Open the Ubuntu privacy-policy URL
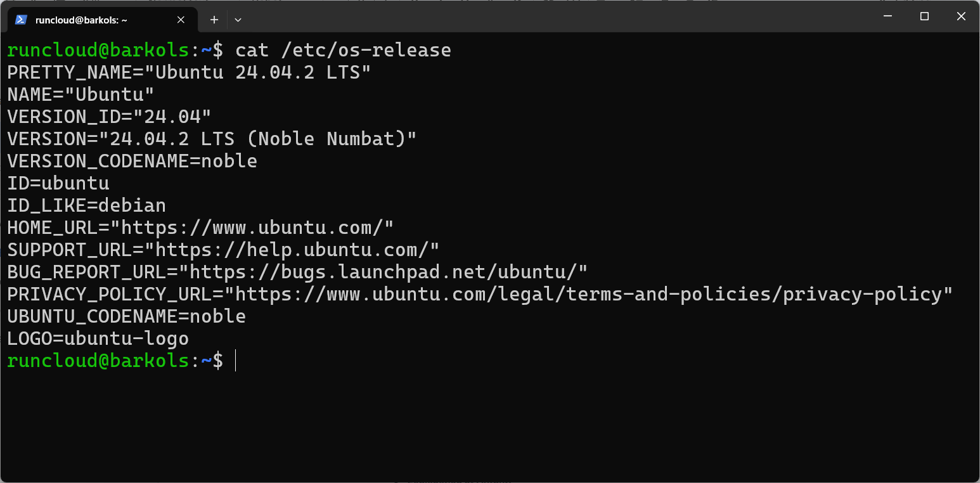Image resolution: width=980 pixels, height=483 pixels. [x=593, y=294]
